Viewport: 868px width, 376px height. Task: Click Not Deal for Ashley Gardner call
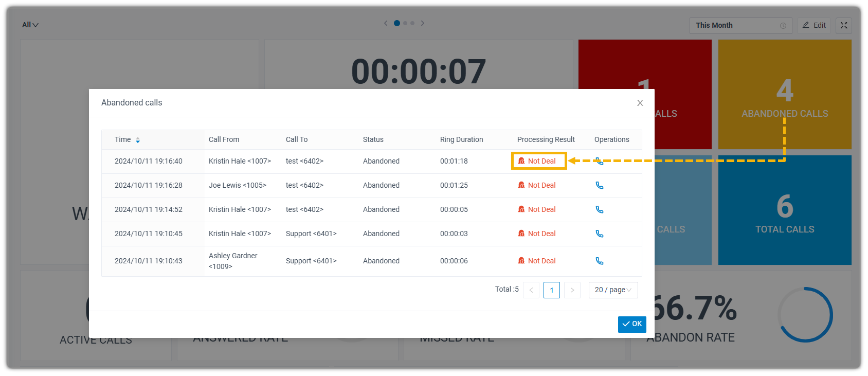pos(537,261)
